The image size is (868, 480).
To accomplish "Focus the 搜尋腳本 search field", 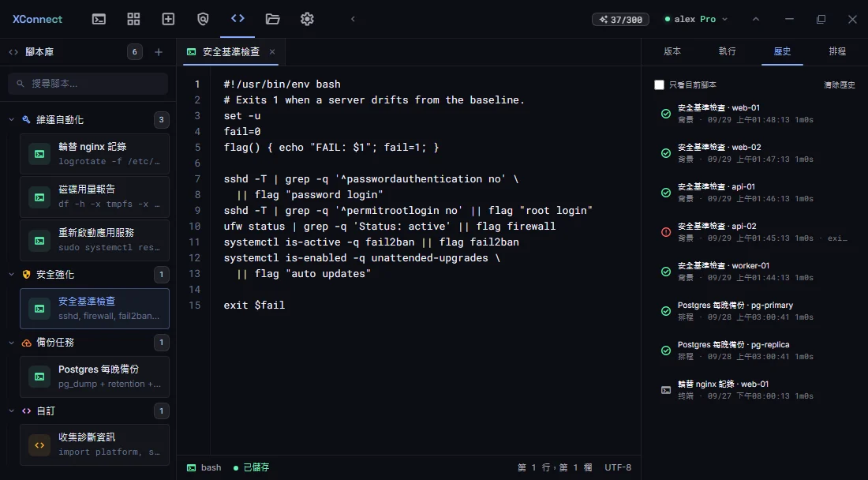I will click(88, 84).
